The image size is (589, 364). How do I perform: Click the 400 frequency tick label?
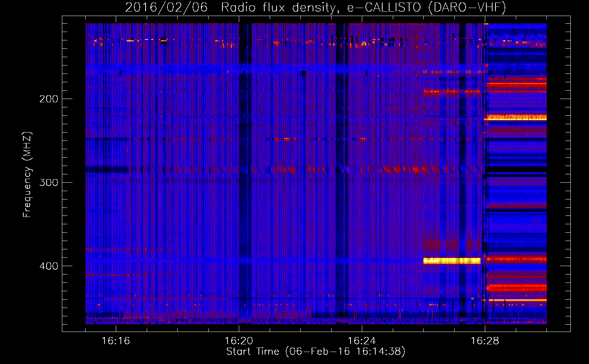(x=49, y=266)
